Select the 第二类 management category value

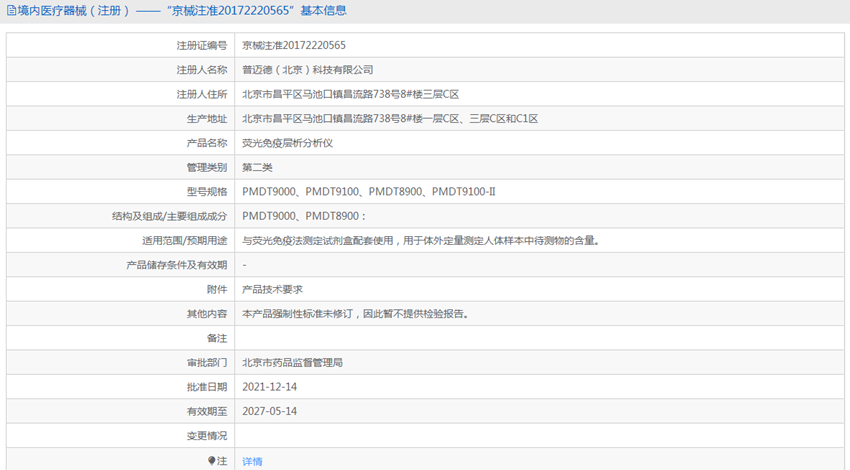click(257, 167)
